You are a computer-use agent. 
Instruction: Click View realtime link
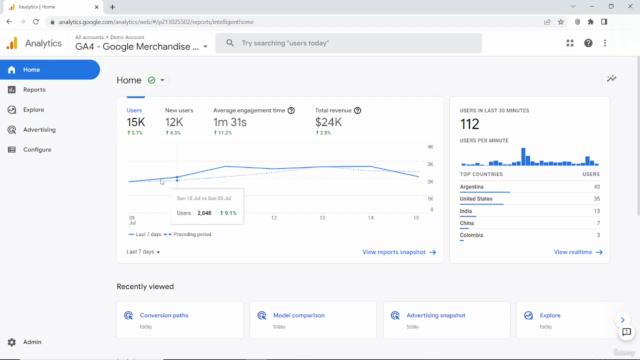(578, 252)
